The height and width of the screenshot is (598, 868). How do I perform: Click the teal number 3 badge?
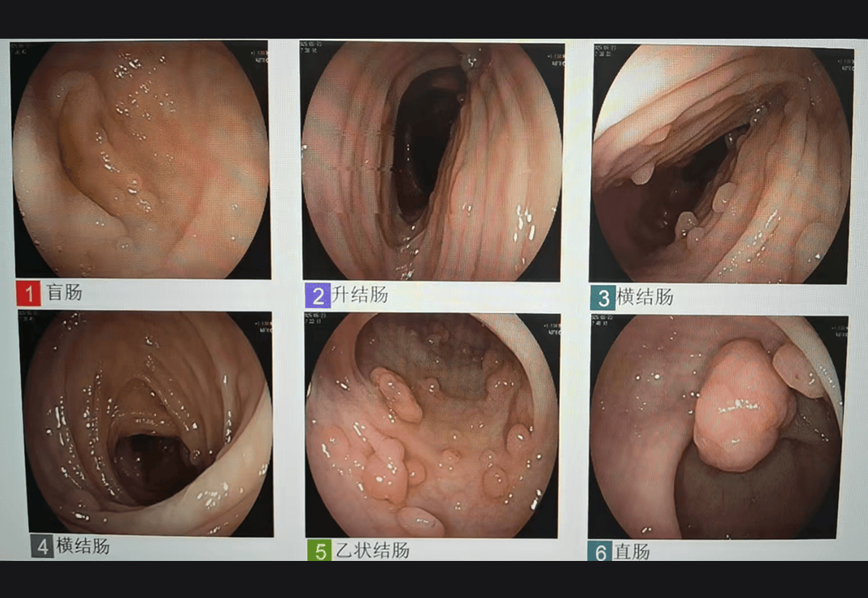(x=603, y=297)
